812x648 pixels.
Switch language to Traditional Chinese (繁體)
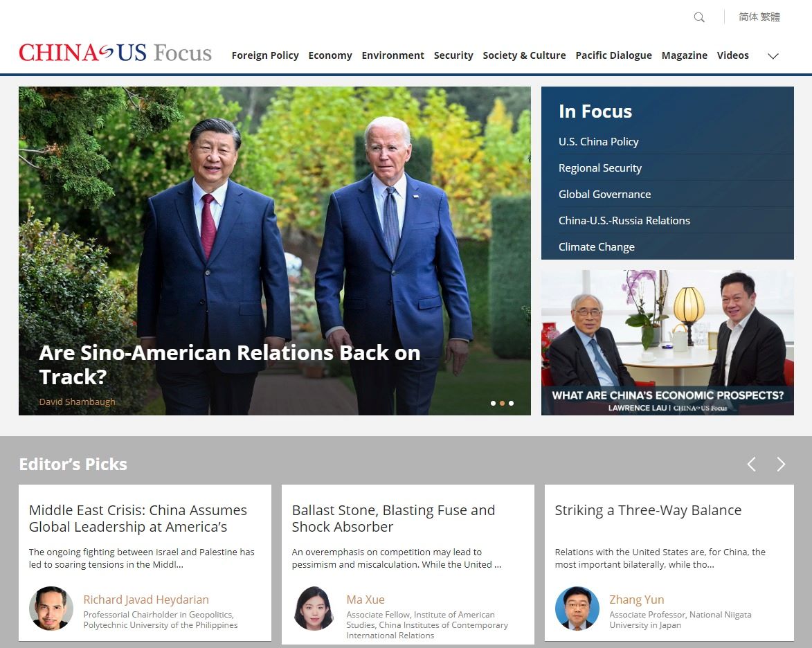(770, 17)
